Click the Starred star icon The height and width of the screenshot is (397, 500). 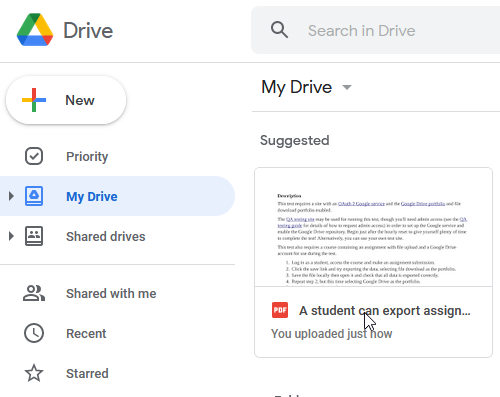34,373
